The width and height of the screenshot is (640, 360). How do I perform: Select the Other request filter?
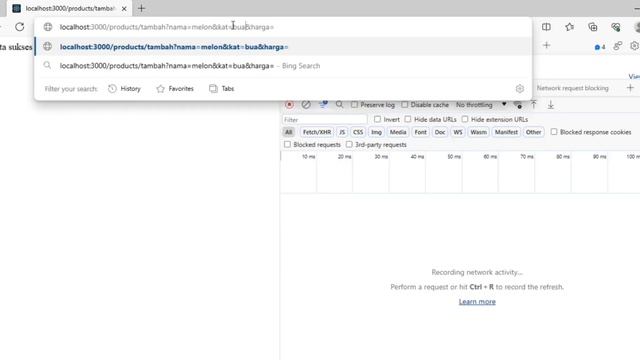click(533, 132)
